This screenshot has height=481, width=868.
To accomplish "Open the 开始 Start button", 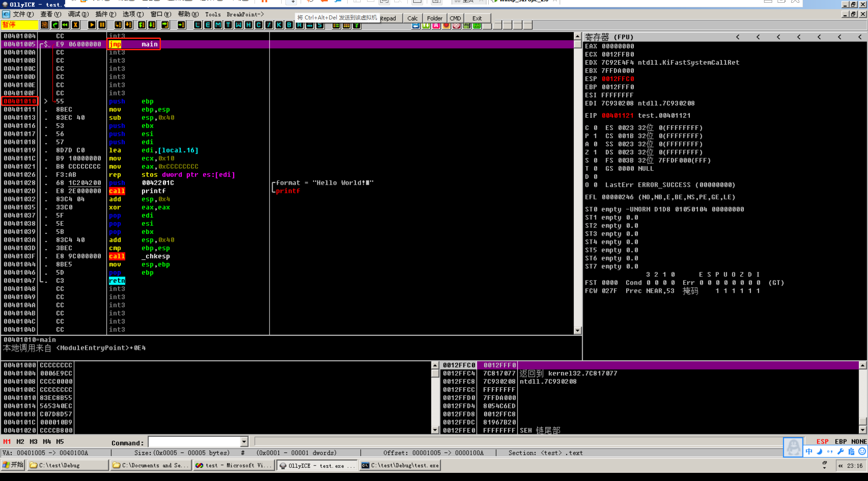I will point(13,465).
